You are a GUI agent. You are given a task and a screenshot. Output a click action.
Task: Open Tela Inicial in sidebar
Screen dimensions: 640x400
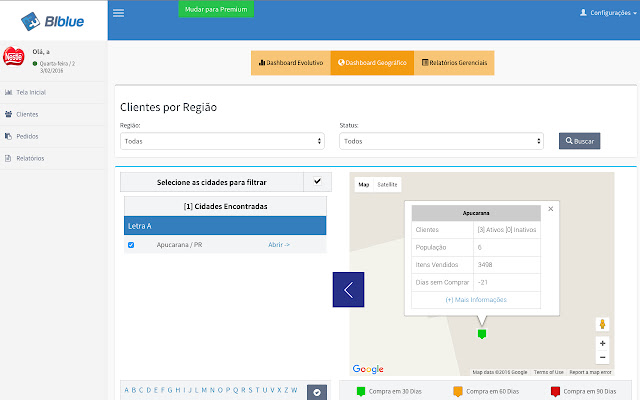[x=53, y=92]
